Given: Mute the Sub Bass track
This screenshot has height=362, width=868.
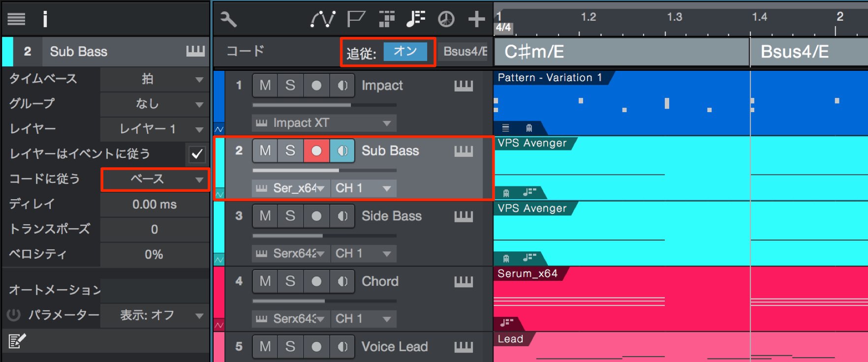Looking at the screenshot, I should point(265,151).
